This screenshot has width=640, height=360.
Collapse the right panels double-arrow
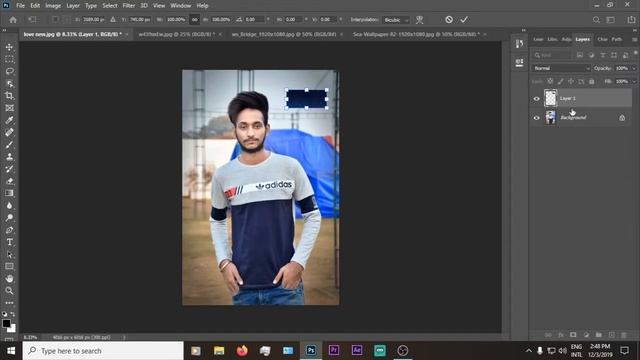click(635, 30)
